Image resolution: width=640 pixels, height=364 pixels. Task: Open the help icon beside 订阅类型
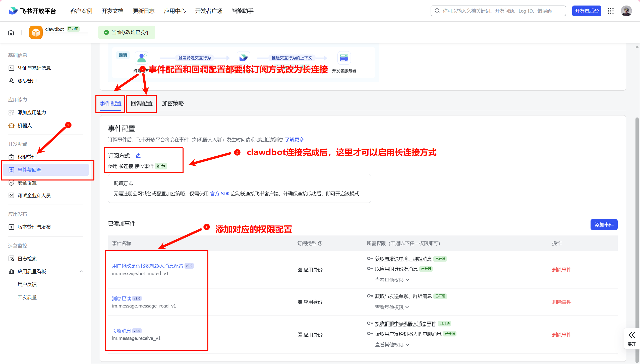coord(320,243)
